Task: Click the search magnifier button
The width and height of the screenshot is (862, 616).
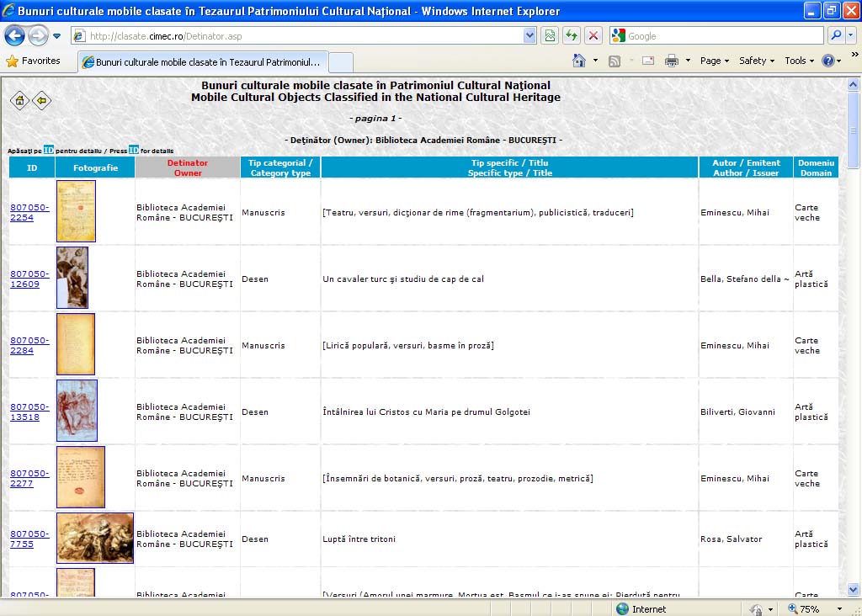Action: click(836, 35)
